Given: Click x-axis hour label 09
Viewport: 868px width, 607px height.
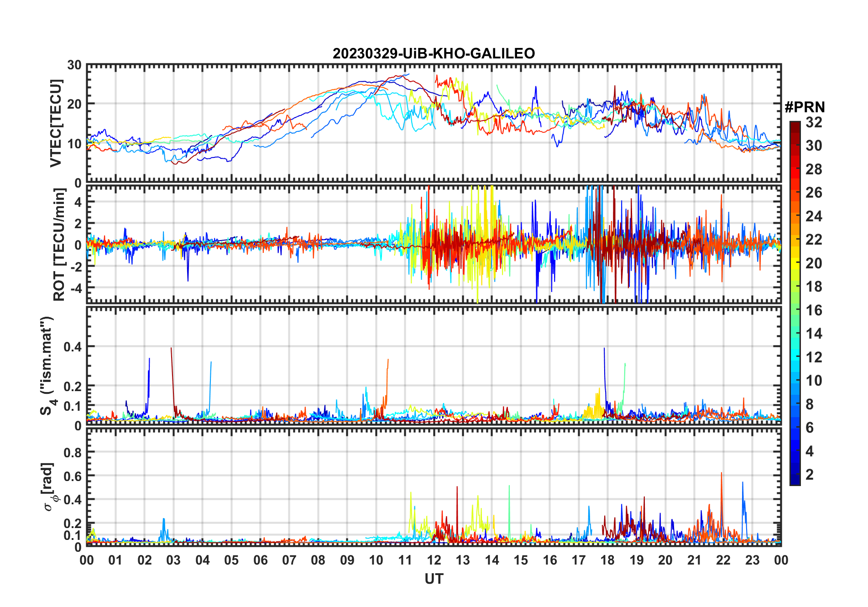Looking at the screenshot, I should coord(347,560).
